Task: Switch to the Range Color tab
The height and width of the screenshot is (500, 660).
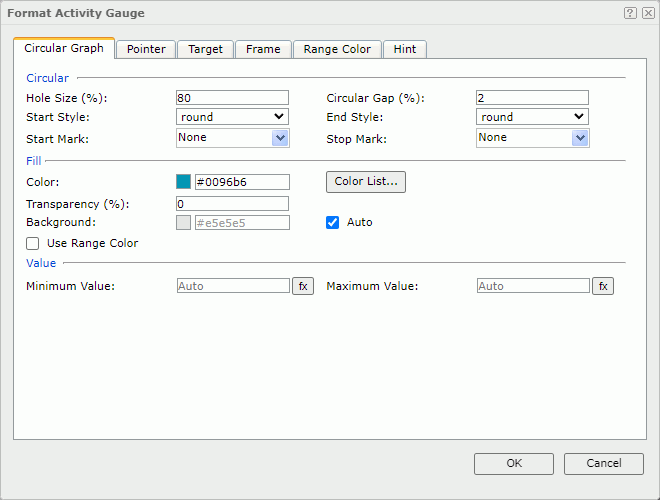Action: pyautogui.click(x=337, y=49)
